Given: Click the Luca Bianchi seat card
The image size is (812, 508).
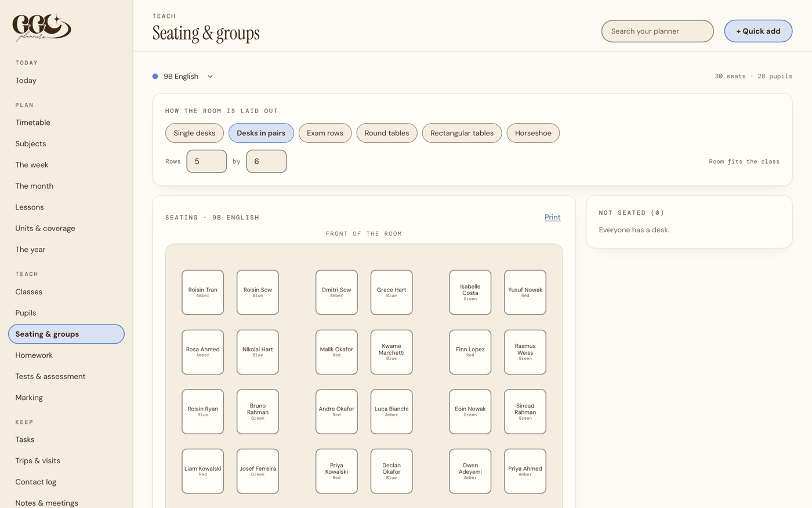Looking at the screenshot, I should [x=391, y=412].
